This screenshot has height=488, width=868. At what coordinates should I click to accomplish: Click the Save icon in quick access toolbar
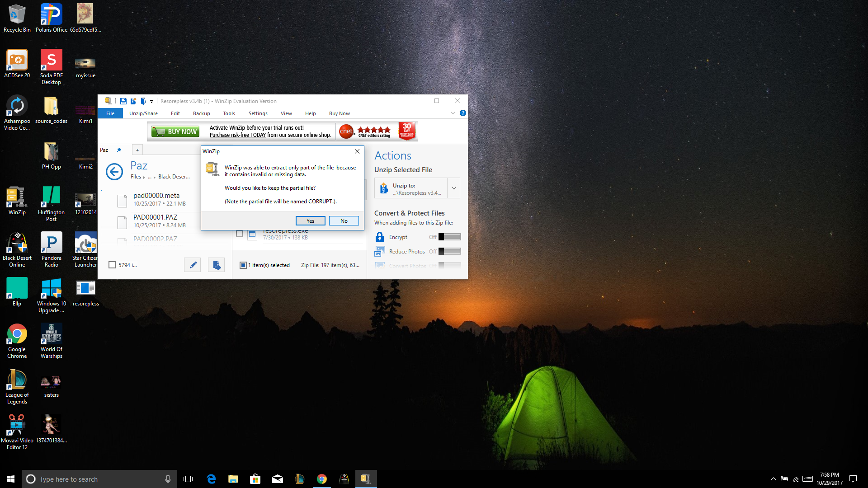coord(123,101)
